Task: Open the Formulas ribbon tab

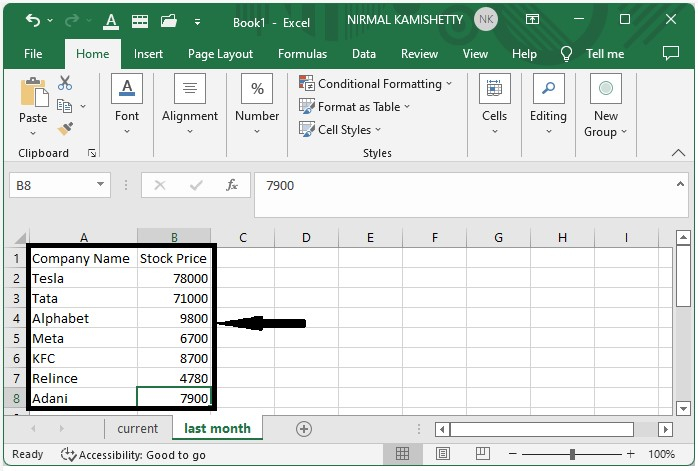Action: [302, 54]
